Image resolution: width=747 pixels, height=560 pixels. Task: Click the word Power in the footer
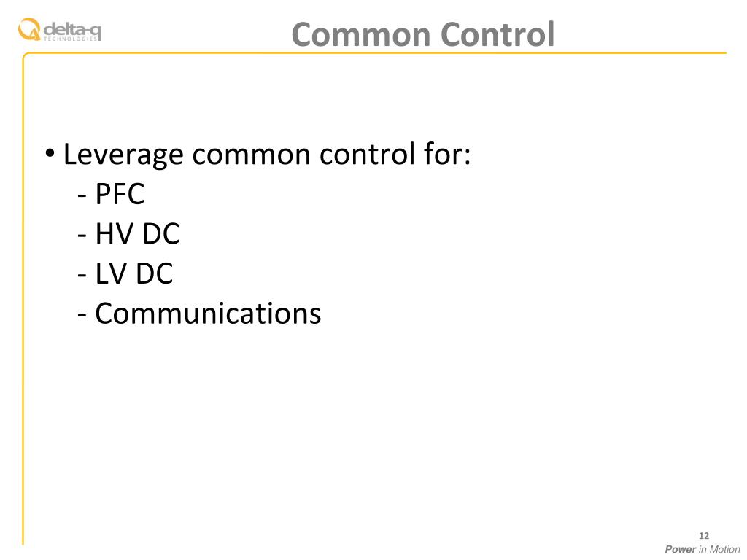click(681, 549)
